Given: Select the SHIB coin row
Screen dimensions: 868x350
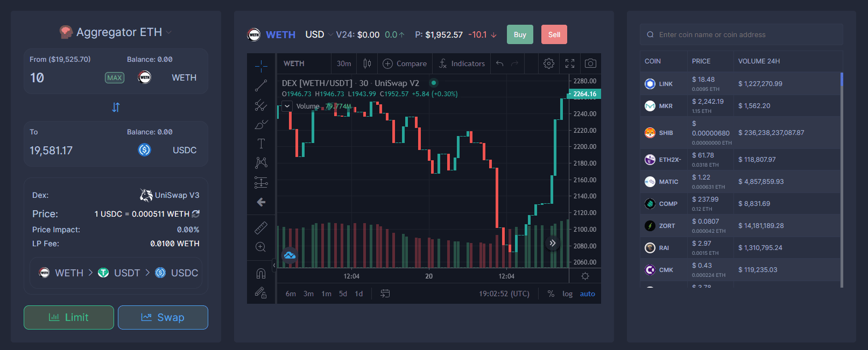Looking at the screenshot, I should coord(740,133).
